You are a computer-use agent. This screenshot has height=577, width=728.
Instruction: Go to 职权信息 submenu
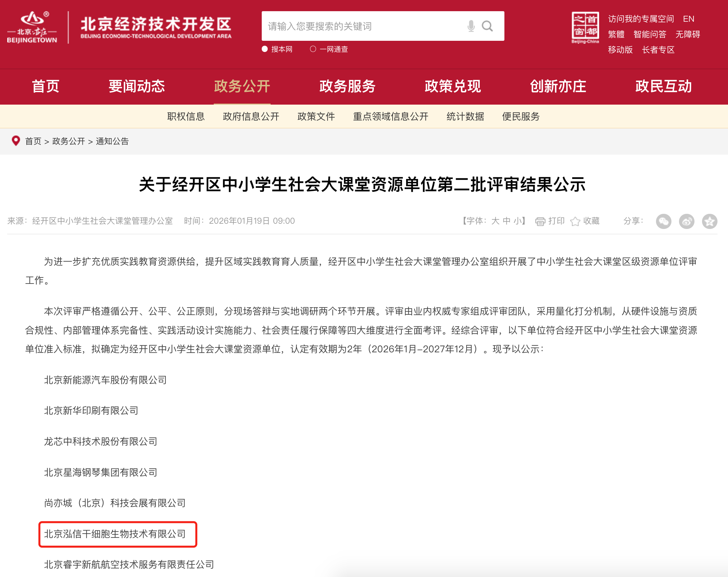coord(186,116)
